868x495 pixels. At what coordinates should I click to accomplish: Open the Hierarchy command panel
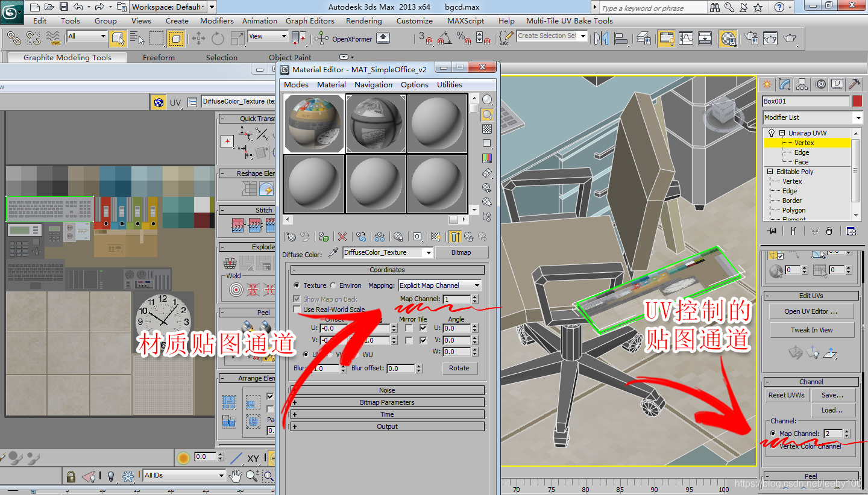(x=802, y=84)
